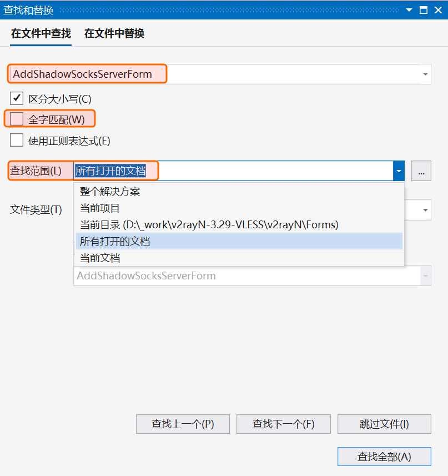Maximize the Find and Replace window

(424, 10)
